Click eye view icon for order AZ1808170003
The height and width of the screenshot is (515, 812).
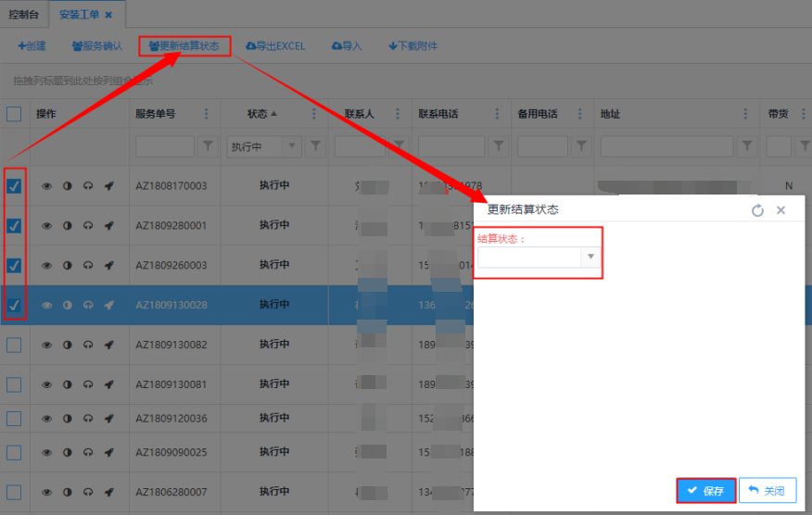(47, 186)
